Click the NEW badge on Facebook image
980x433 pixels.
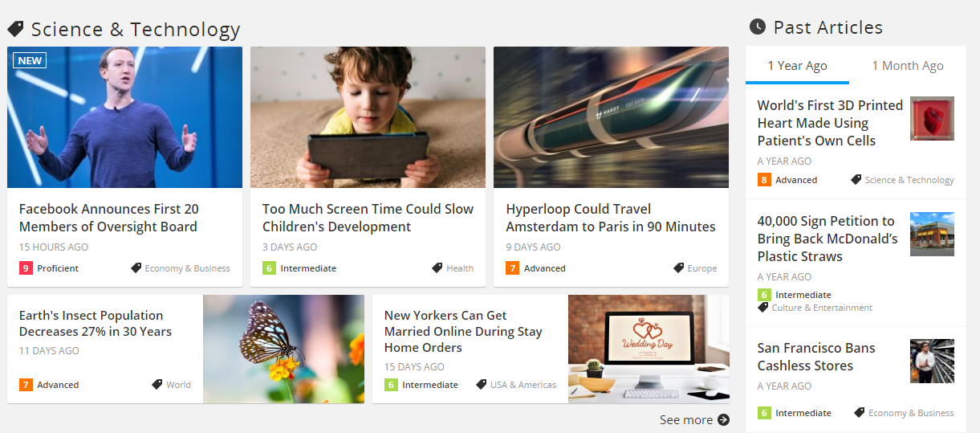30,60
